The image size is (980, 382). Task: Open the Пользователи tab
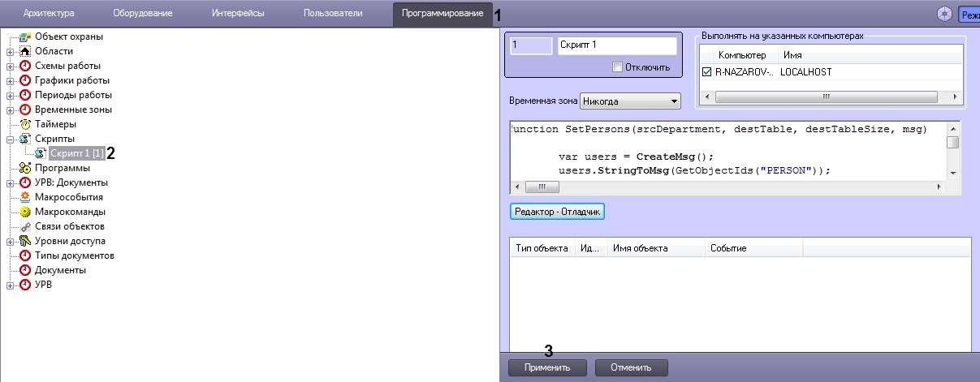pyautogui.click(x=333, y=14)
